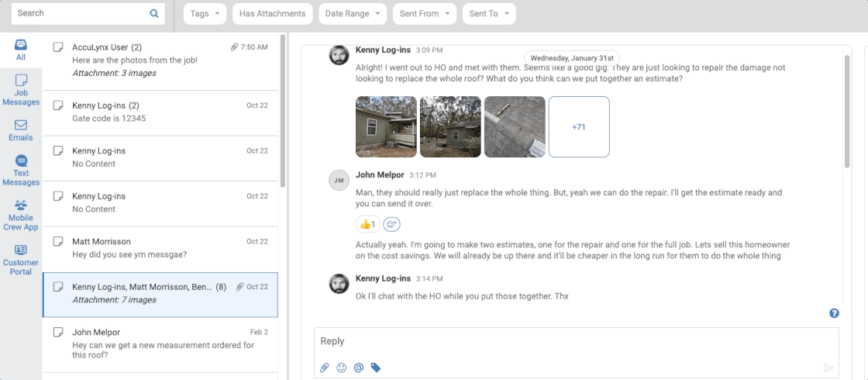This screenshot has width=868, height=380.
Task: Open the emoji picker in reply box
Action: (342, 368)
